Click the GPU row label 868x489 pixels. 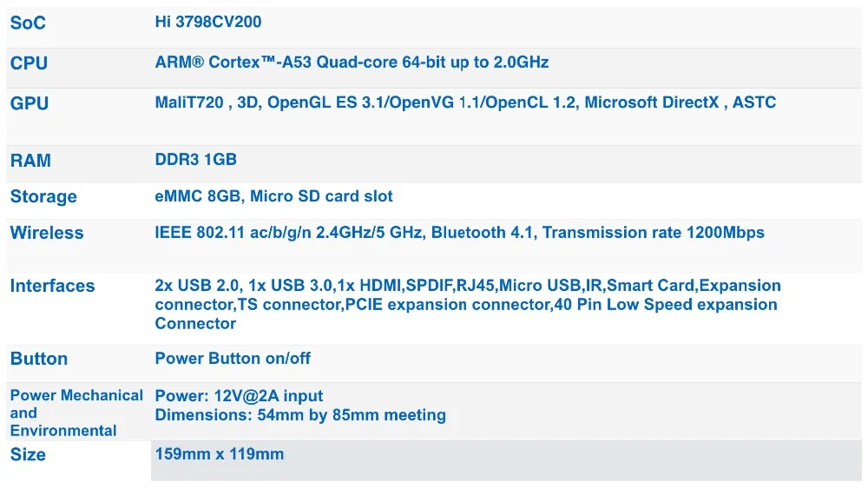[x=30, y=103]
